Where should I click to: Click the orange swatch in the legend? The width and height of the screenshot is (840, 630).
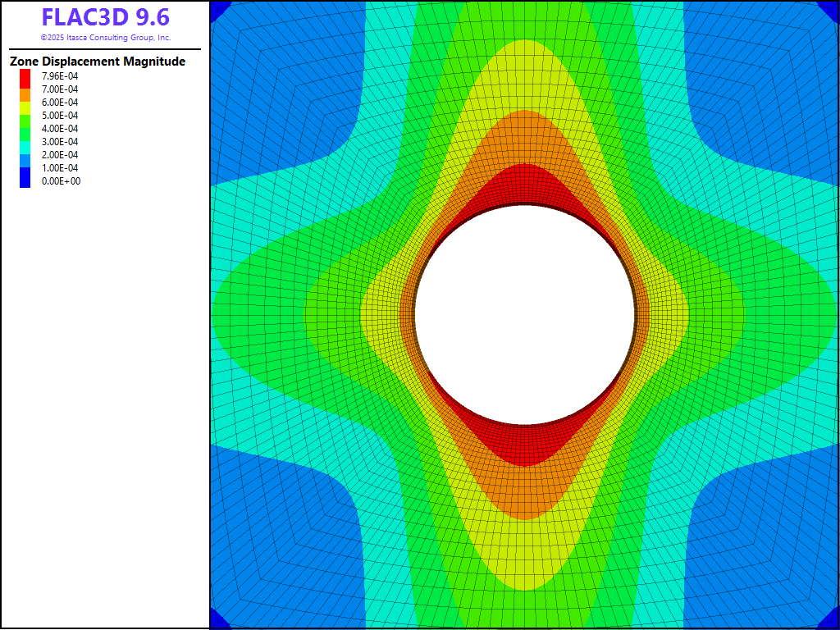point(25,96)
